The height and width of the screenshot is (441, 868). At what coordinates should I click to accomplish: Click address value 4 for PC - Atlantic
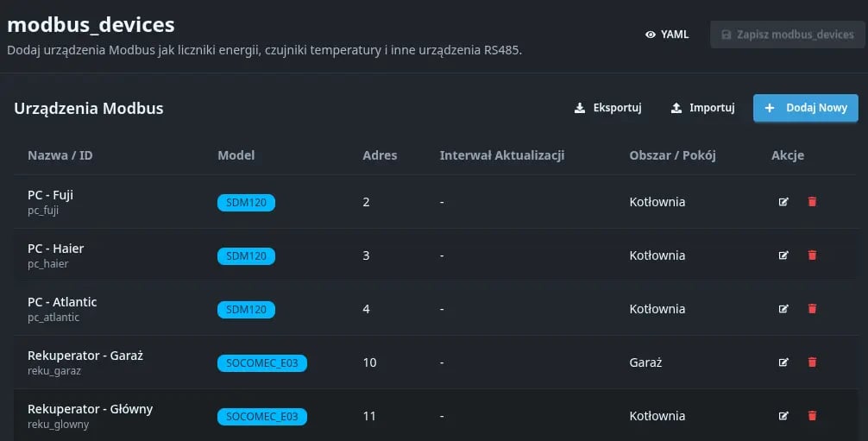tap(366, 309)
